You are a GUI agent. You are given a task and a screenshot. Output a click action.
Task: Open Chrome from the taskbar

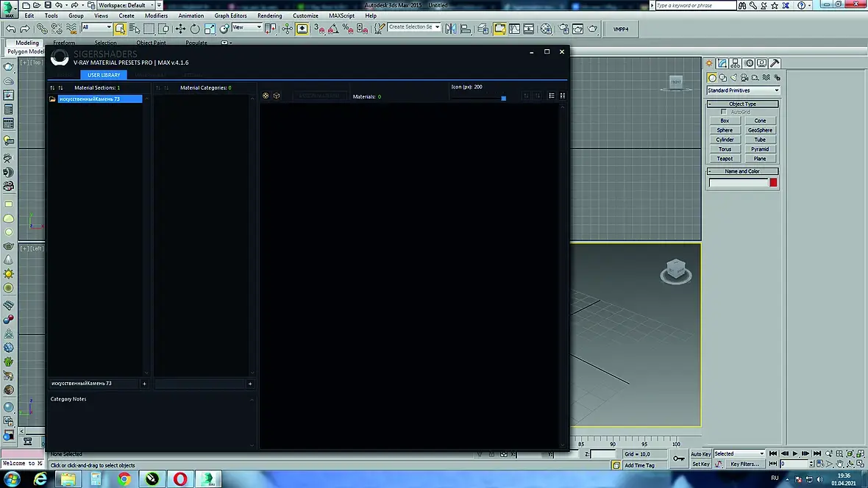click(x=124, y=478)
